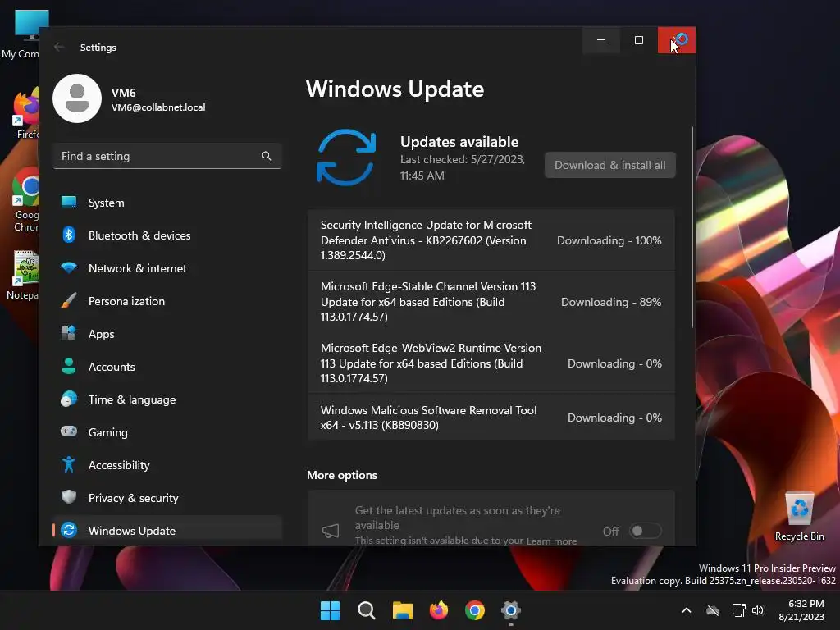This screenshot has width=840, height=630.
Task: Go to Accounts settings
Action: (x=167, y=367)
